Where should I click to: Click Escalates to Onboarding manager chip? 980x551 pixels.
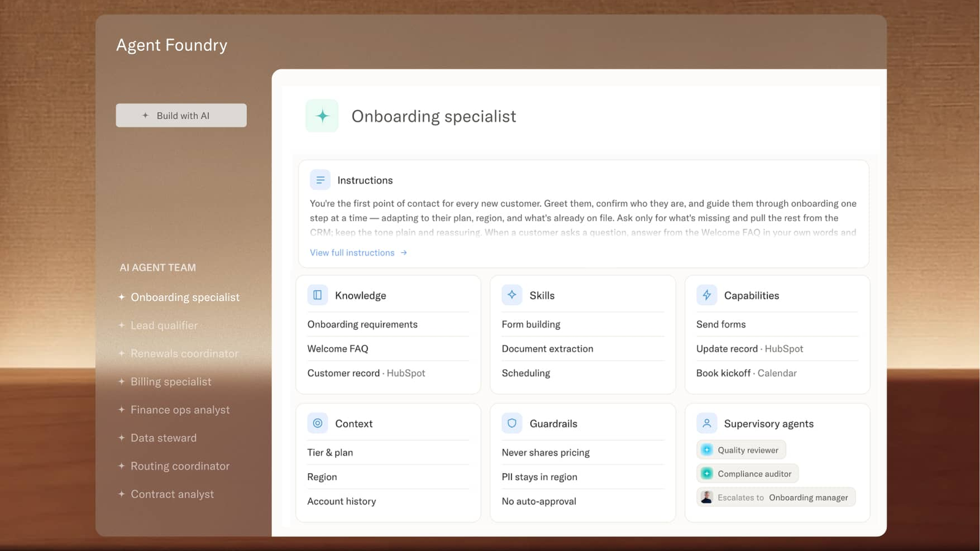coord(776,497)
